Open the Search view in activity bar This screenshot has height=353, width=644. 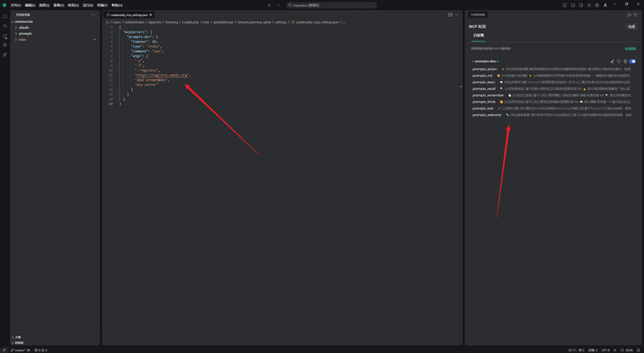point(5,26)
